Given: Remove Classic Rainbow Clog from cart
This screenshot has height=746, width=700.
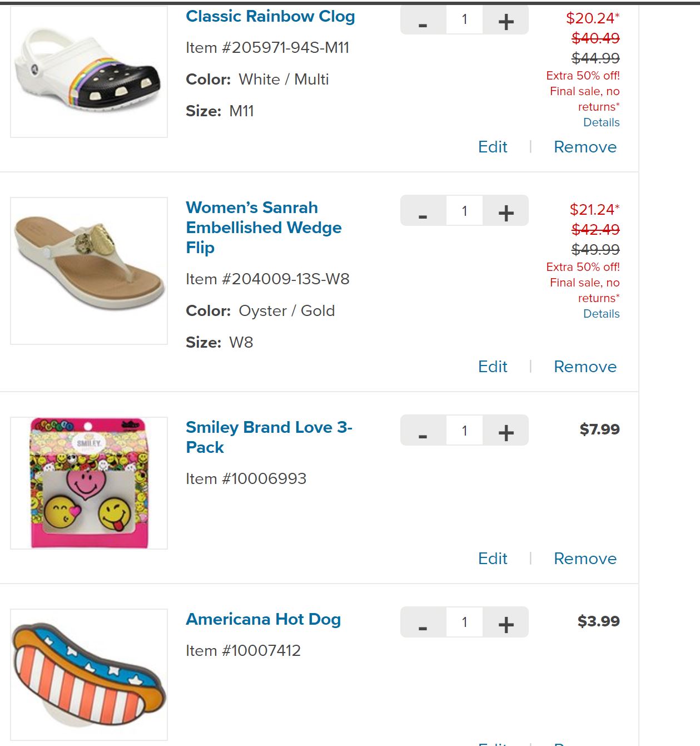Looking at the screenshot, I should 585,147.
